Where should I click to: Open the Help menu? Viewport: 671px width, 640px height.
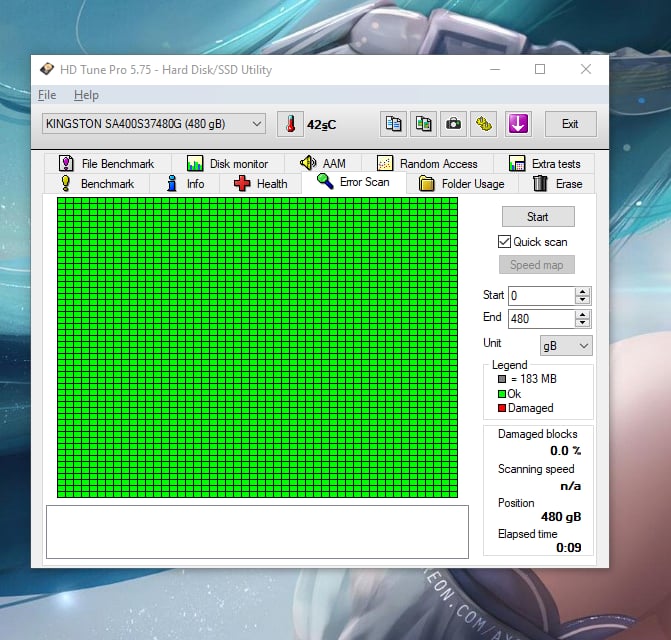[x=86, y=95]
